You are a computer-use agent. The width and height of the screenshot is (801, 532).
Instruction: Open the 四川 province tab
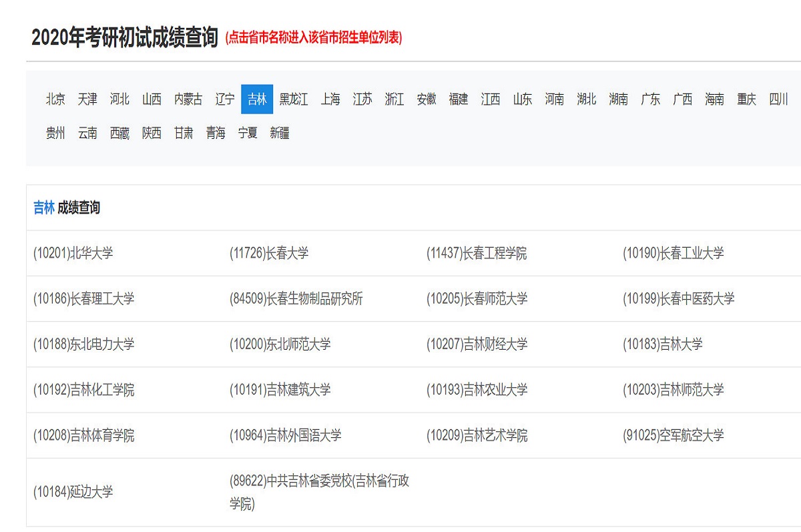tap(779, 99)
